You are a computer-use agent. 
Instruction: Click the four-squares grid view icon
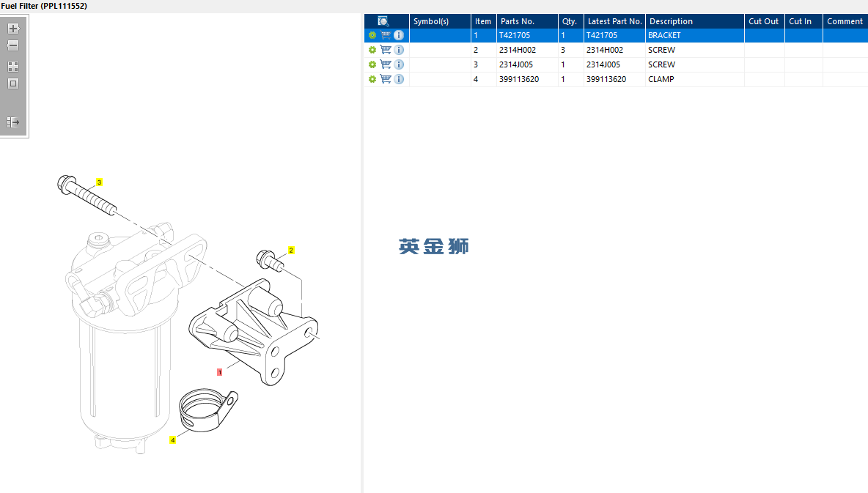pos(13,67)
